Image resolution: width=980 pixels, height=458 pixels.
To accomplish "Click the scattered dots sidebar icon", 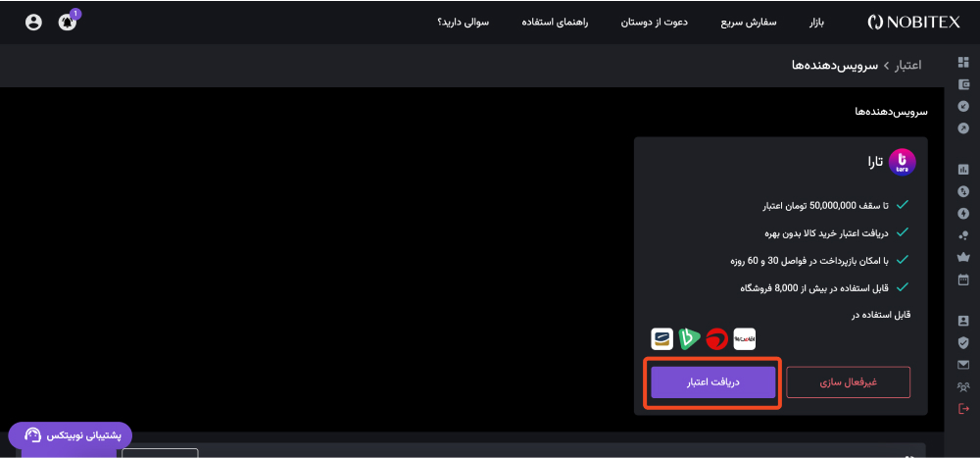I will pos(963,235).
